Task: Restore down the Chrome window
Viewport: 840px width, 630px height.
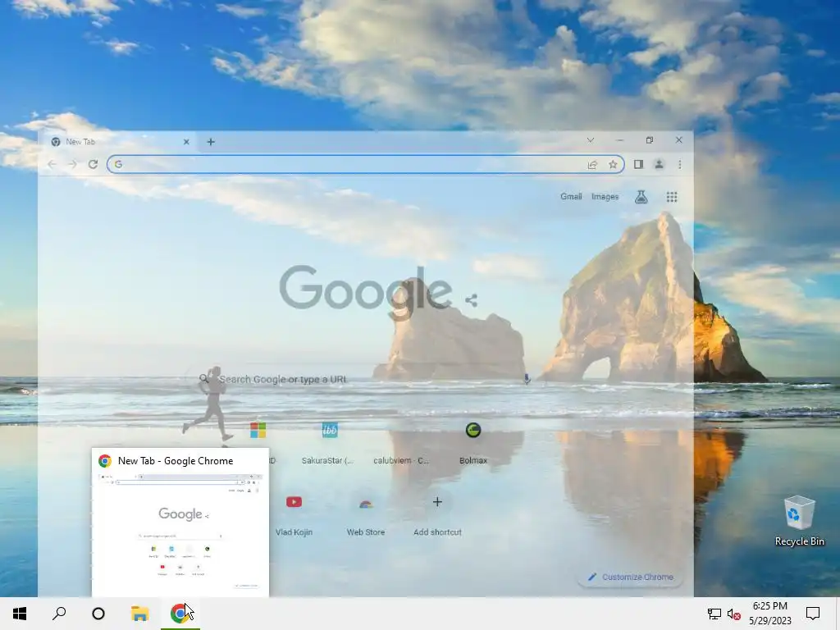Action: click(x=650, y=140)
